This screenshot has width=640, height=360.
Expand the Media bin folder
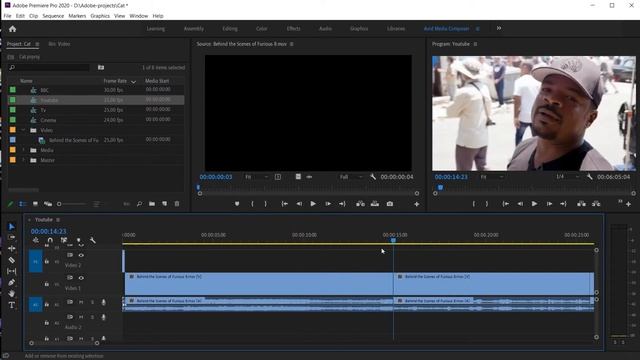(x=23, y=150)
